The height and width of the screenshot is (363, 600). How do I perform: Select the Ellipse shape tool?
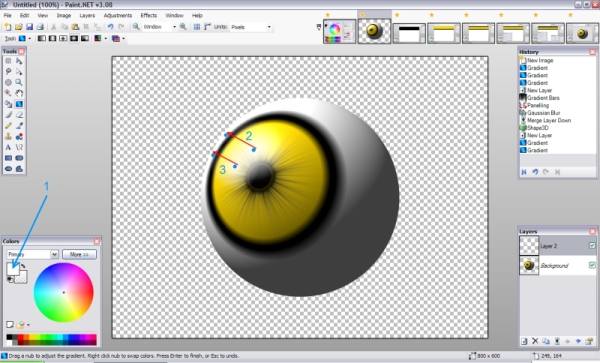pos(8,169)
